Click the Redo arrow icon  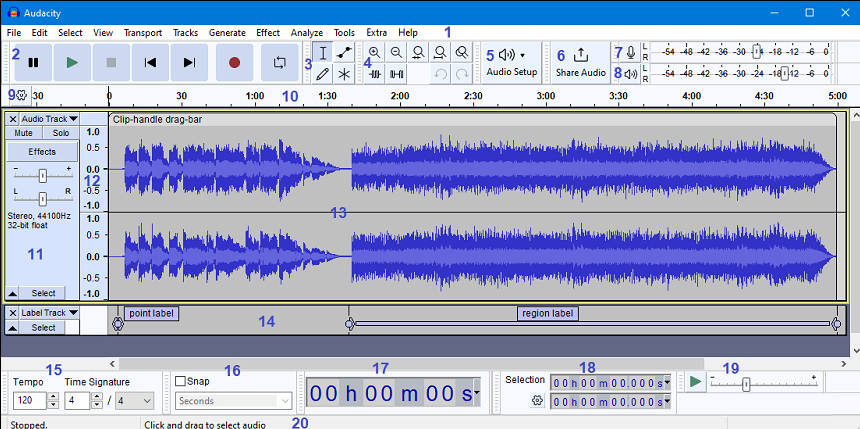pyautogui.click(x=462, y=74)
